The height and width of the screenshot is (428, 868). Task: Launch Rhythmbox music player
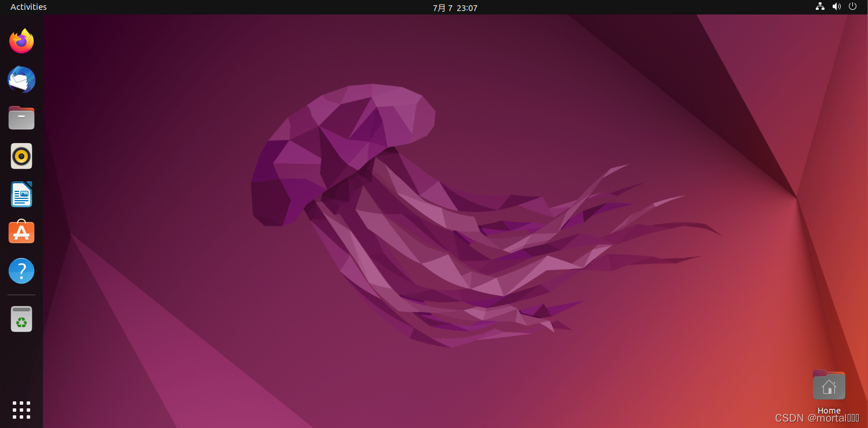pyautogui.click(x=21, y=156)
